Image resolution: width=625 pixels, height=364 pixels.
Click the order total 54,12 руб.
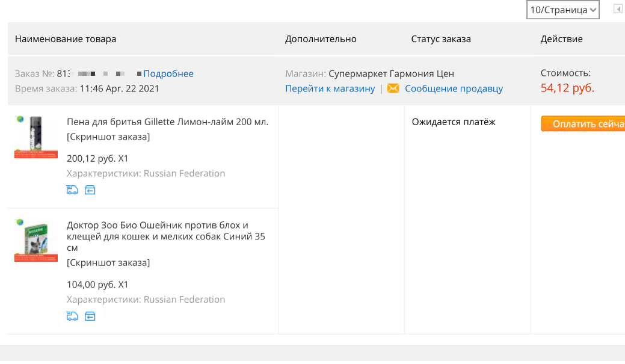pyautogui.click(x=567, y=88)
